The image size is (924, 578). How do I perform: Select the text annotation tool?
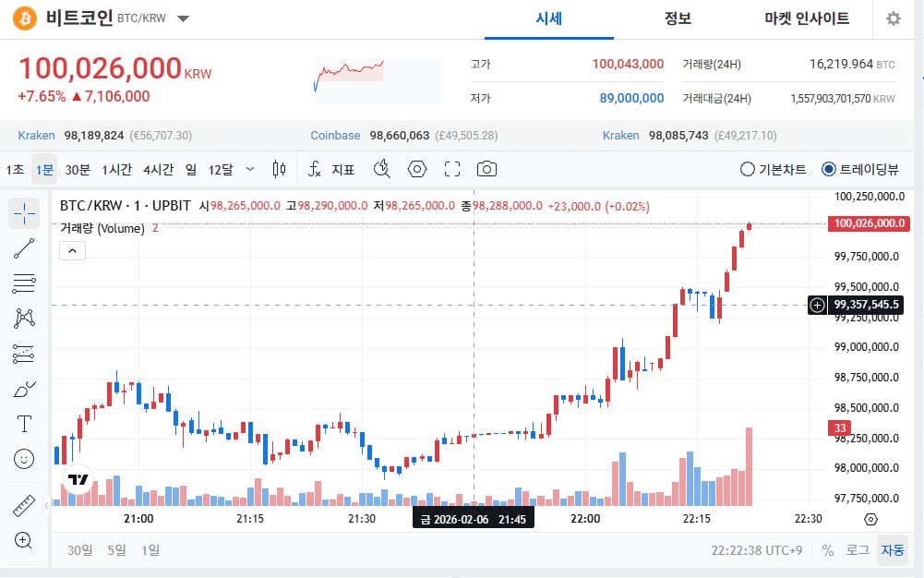point(24,424)
